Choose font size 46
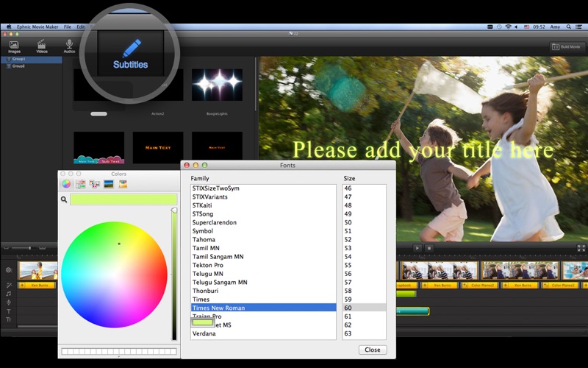The image size is (588, 368). click(x=364, y=188)
